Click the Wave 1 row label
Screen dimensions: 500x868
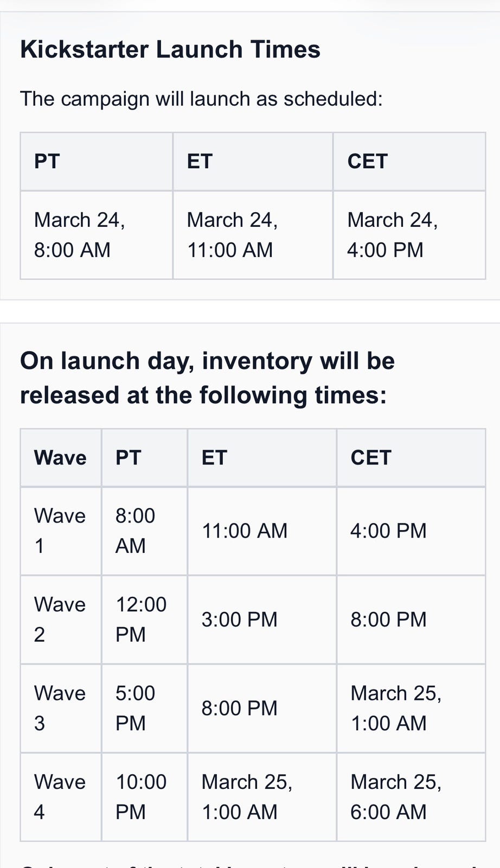tap(60, 531)
